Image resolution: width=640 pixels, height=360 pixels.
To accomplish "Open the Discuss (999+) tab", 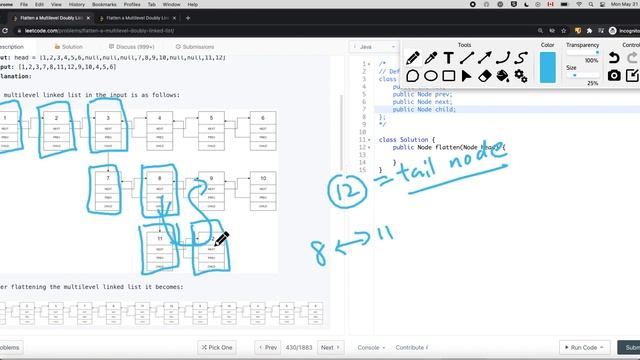I will (x=131, y=47).
